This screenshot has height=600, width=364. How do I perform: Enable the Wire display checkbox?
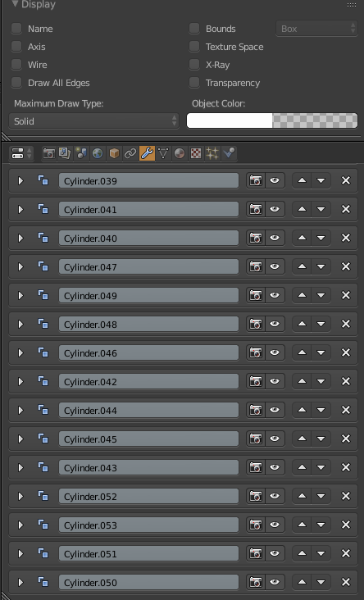(x=16, y=64)
